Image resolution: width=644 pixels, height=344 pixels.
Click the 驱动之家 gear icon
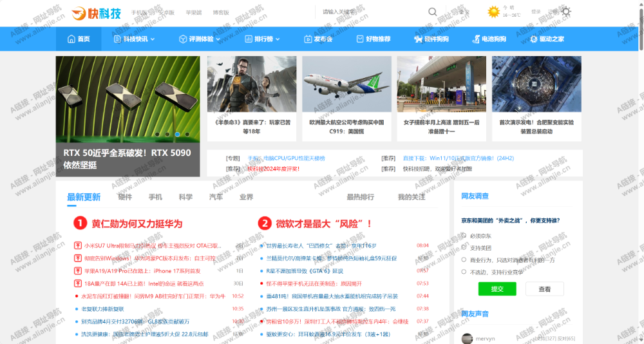533,39
